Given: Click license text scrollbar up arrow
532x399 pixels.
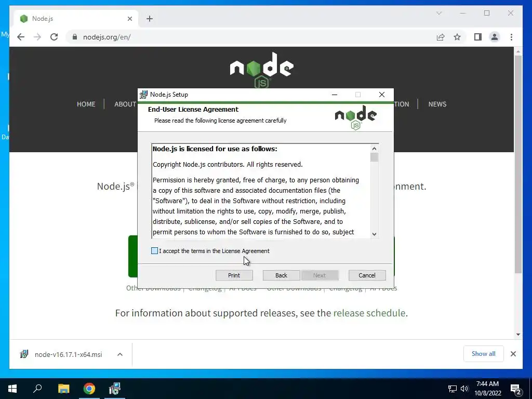Looking at the screenshot, I should pyautogui.click(x=374, y=149).
